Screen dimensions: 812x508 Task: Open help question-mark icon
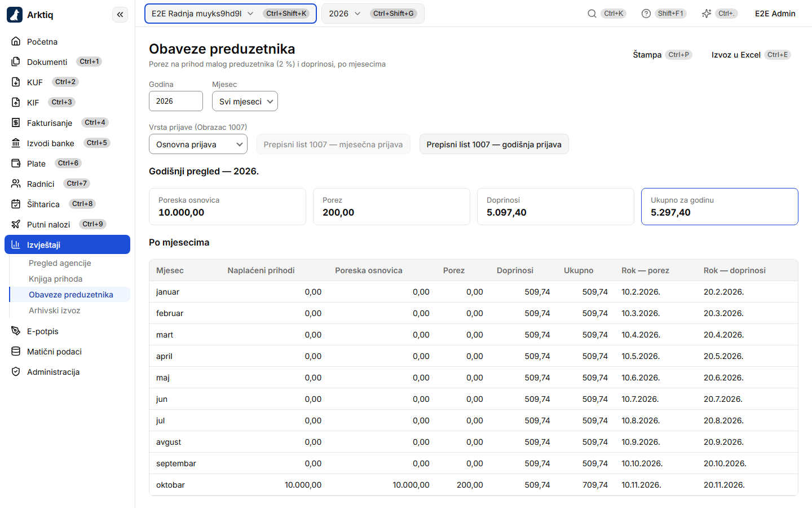(x=646, y=14)
